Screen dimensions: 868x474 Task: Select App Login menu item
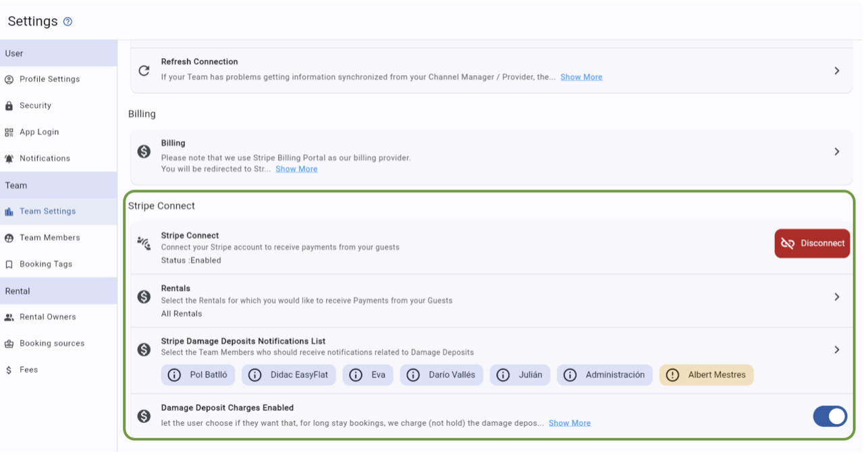pos(59,132)
